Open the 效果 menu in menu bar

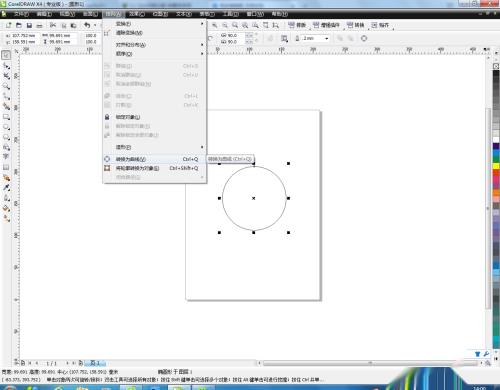point(137,14)
